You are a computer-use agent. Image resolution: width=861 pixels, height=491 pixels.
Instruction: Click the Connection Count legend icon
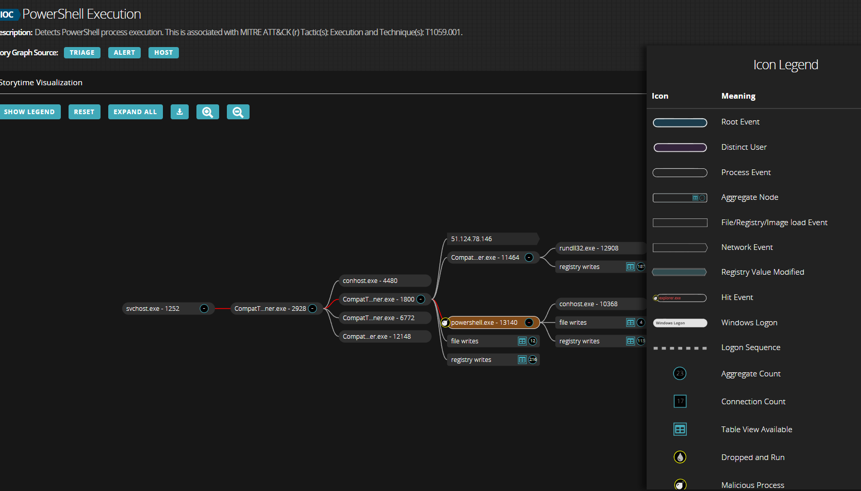tap(680, 401)
